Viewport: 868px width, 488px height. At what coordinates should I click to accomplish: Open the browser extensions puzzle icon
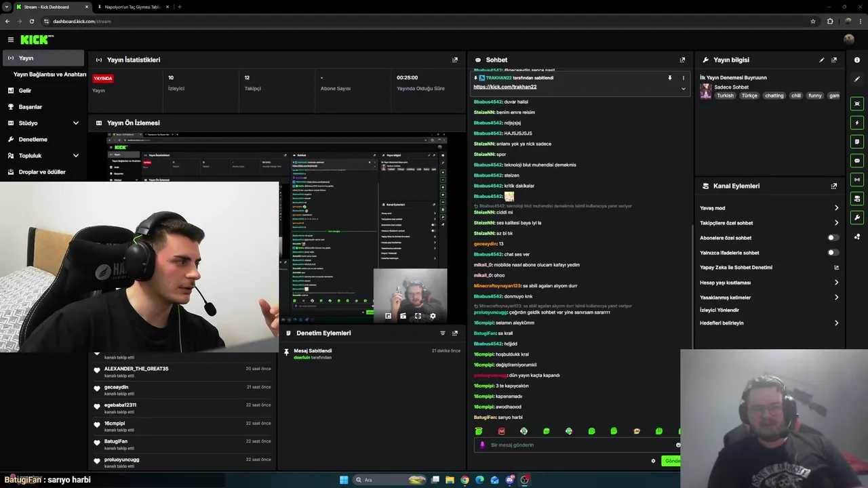point(830,21)
